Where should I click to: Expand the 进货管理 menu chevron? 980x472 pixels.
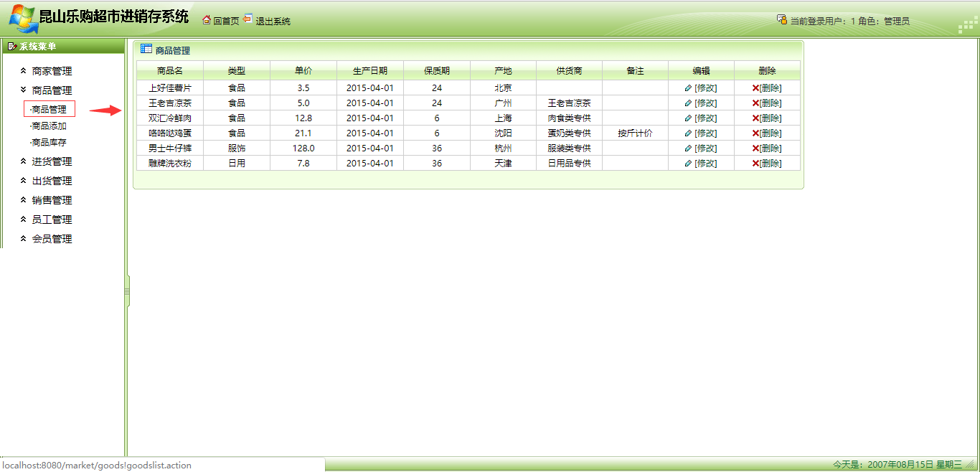[x=24, y=161]
